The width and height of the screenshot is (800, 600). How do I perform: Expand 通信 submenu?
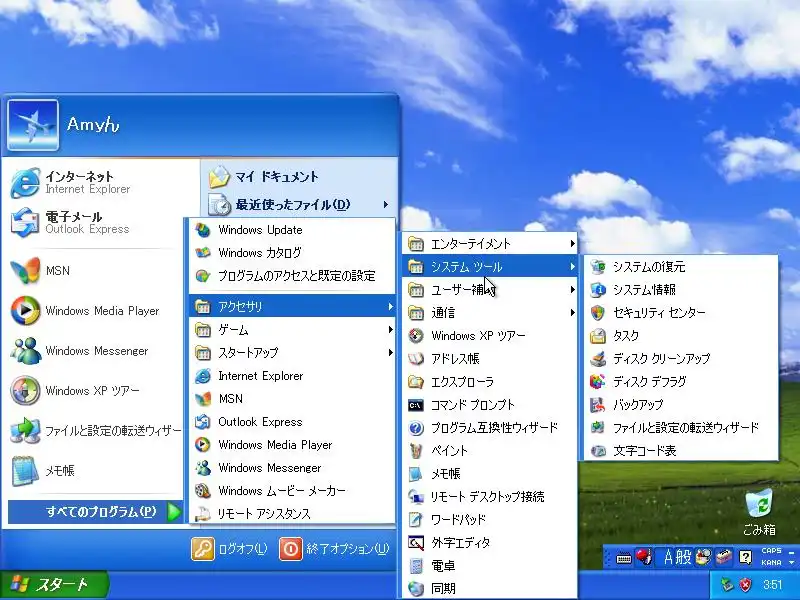(490, 313)
